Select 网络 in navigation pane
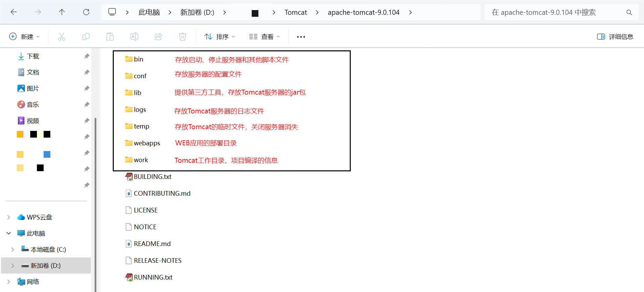644x292 pixels. tap(29, 282)
